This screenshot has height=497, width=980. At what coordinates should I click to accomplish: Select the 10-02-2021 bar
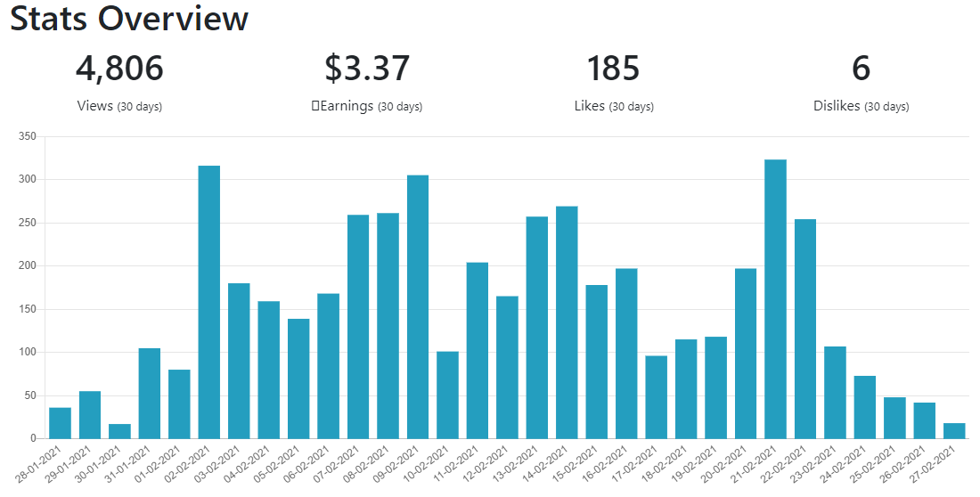[x=447, y=395]
